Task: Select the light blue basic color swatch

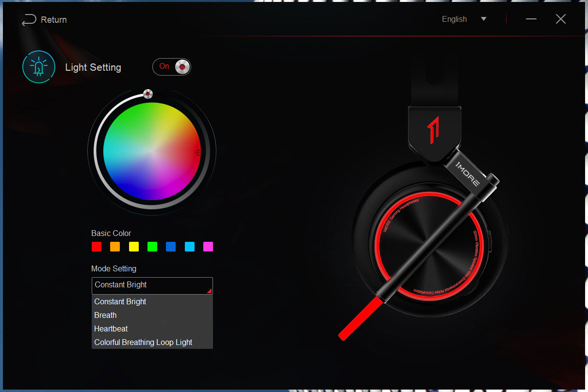Action: point(190,247)
